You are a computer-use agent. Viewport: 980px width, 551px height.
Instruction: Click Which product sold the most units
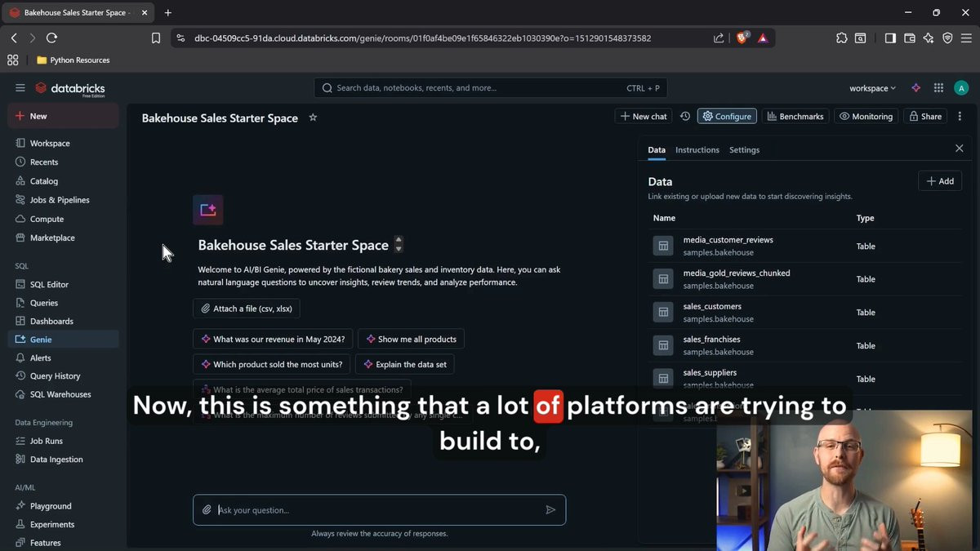pyautogui.click(x=272, y=364)
